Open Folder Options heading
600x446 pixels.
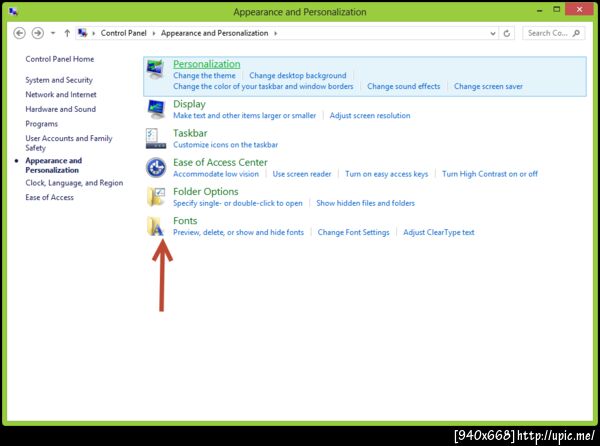(205, 191)
